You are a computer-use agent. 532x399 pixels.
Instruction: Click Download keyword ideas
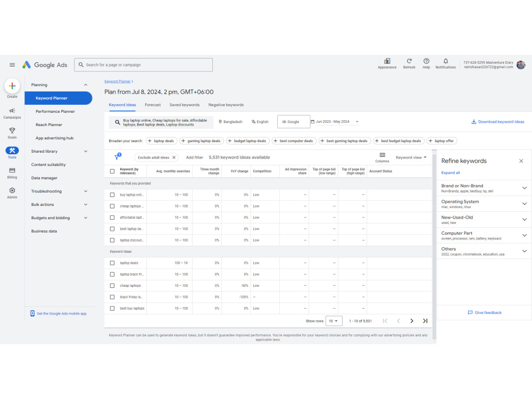point(498,122)
